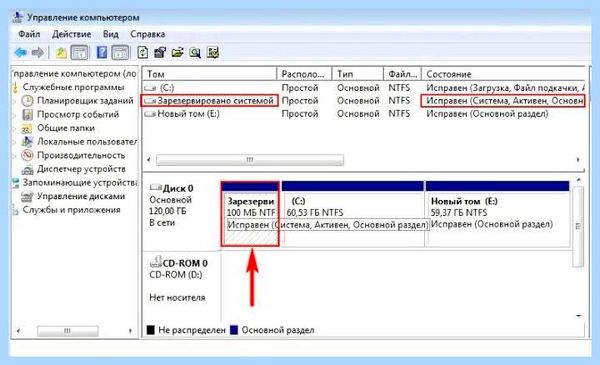The image size is (600, 365).
Task: Toggle the console tree pane toolbar icon
Action: 80,52
